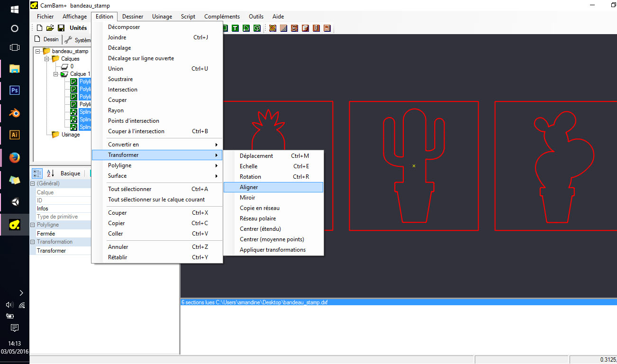Choose Aligner in the Transformer submenu
This screenshot has height=364, width=617.
click(249, 187)
